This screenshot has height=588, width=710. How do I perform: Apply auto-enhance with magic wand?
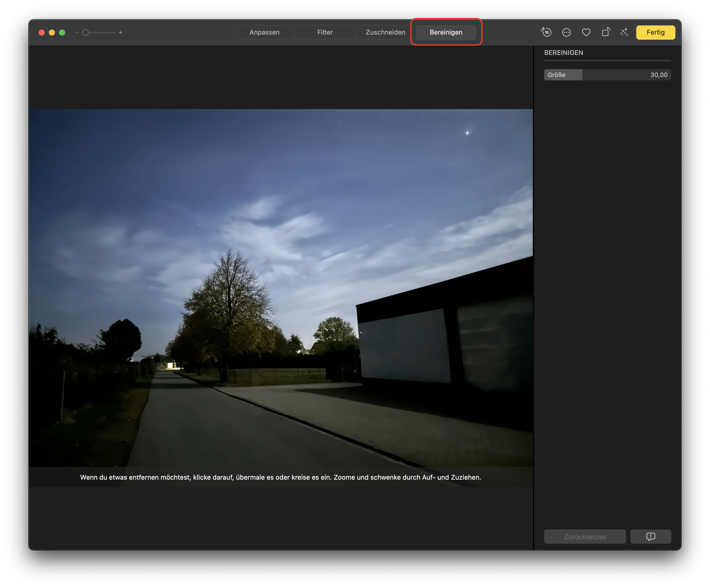point(624,32)
